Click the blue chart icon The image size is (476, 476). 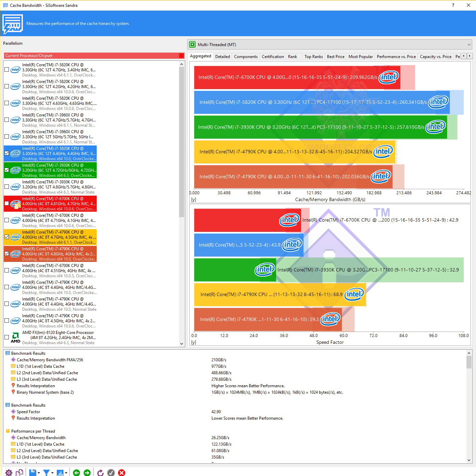[x=60, y=473]
